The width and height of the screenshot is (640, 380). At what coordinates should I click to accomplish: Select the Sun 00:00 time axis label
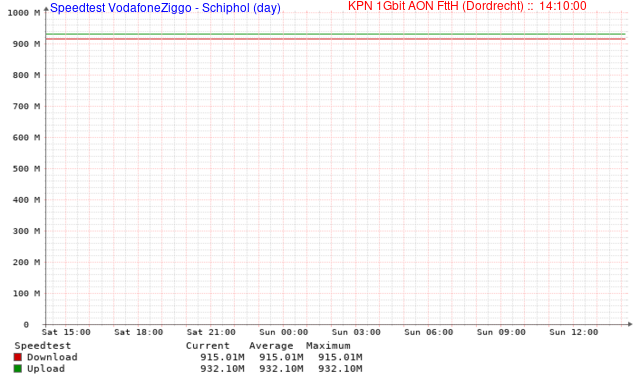(x=284, y=332)
